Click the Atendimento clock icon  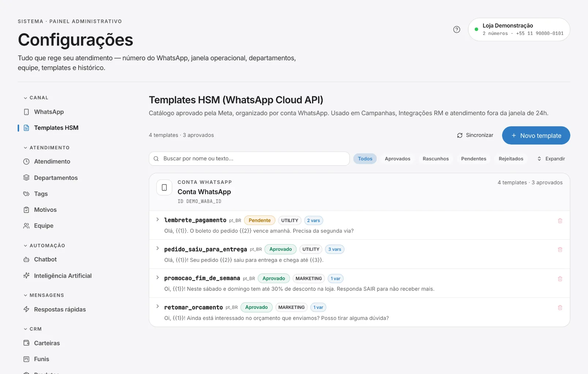[x=26, y=161]
